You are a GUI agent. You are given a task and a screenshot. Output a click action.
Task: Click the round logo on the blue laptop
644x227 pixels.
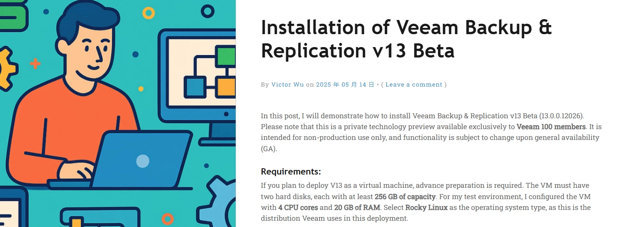(x=143, y=161)
